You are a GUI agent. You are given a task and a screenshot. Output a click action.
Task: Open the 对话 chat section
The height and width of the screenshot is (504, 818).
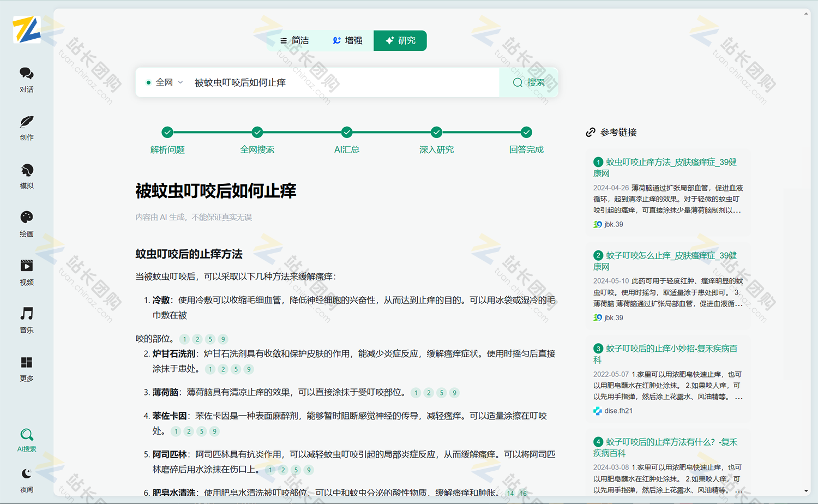27,80
